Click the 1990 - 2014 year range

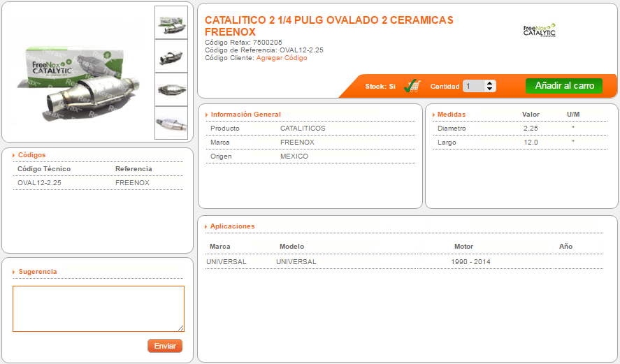[470, 261]
